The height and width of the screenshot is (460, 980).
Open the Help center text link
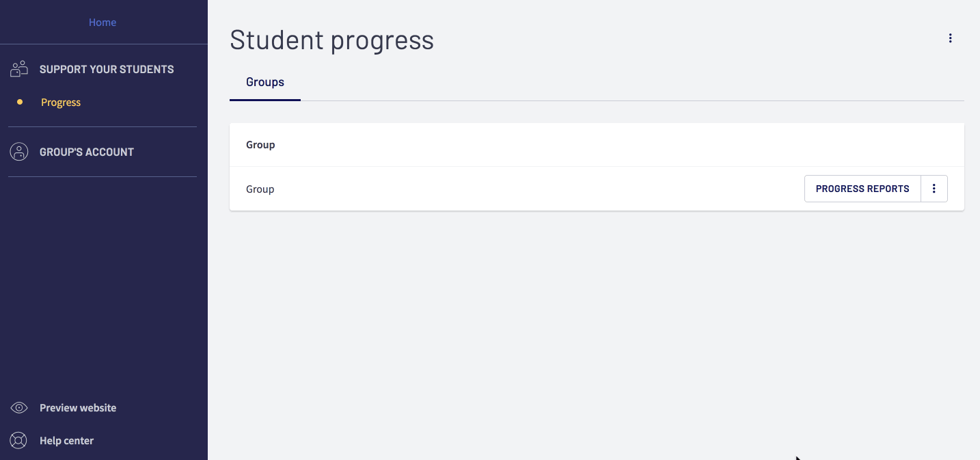[67, 441]
